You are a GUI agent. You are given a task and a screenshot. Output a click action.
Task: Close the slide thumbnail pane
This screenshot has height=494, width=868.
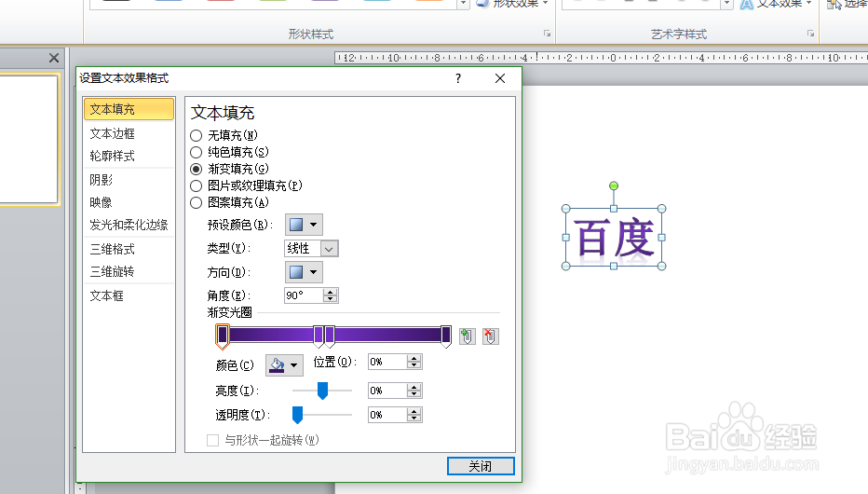pyautogui.click(x=54, y=58)
